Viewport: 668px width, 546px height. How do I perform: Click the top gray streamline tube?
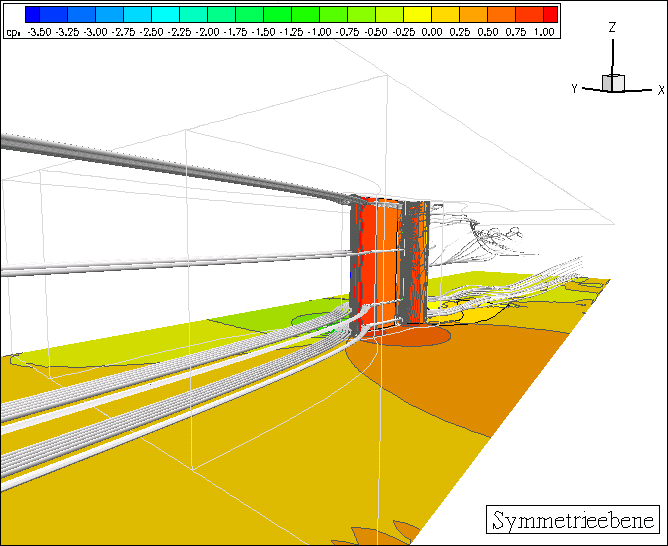175,167
